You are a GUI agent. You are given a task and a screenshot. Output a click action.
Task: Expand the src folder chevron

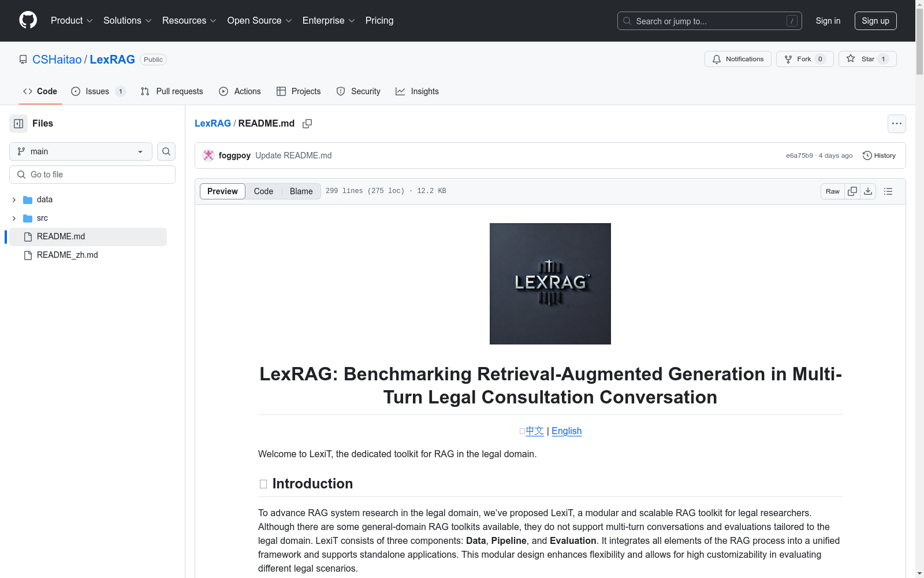coord(14,218)
